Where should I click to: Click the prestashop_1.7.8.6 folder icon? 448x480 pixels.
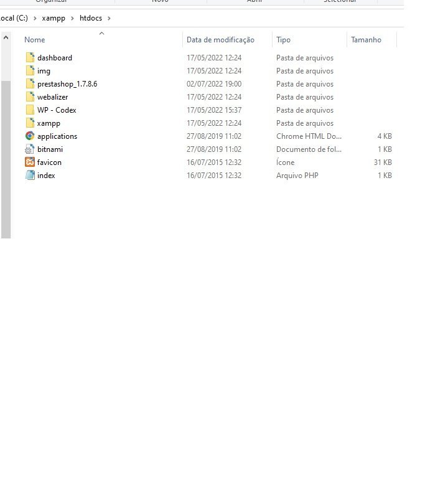(30, 84)
